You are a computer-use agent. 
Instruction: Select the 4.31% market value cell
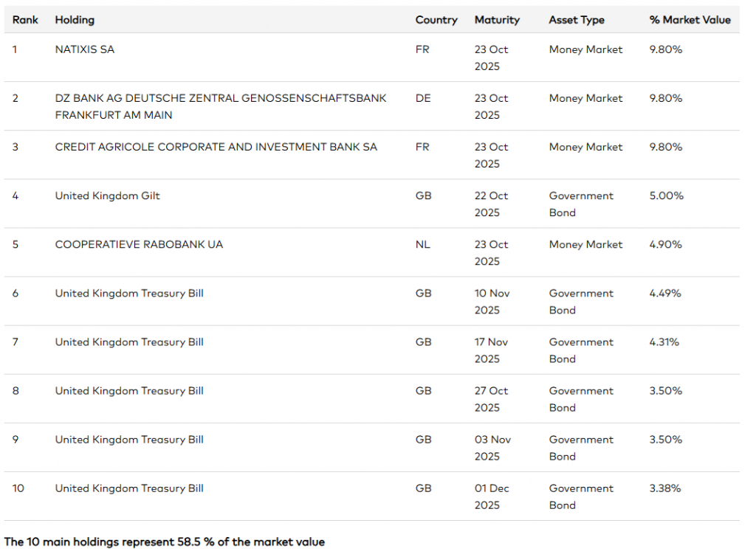coord(664,342)
